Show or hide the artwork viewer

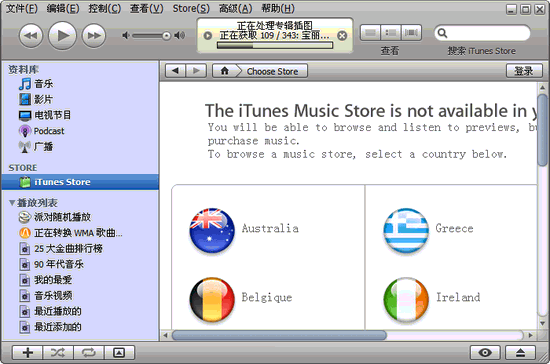tap(119, 352)
